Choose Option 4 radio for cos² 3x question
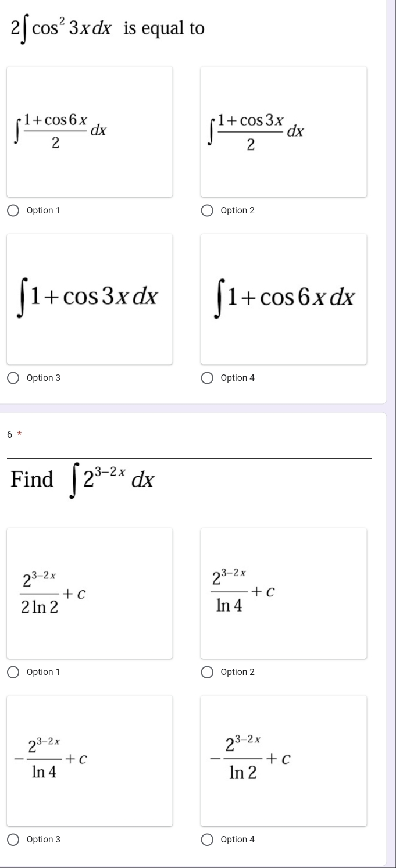Viewport: 396px width, 868px height. [x=208, y=378]
